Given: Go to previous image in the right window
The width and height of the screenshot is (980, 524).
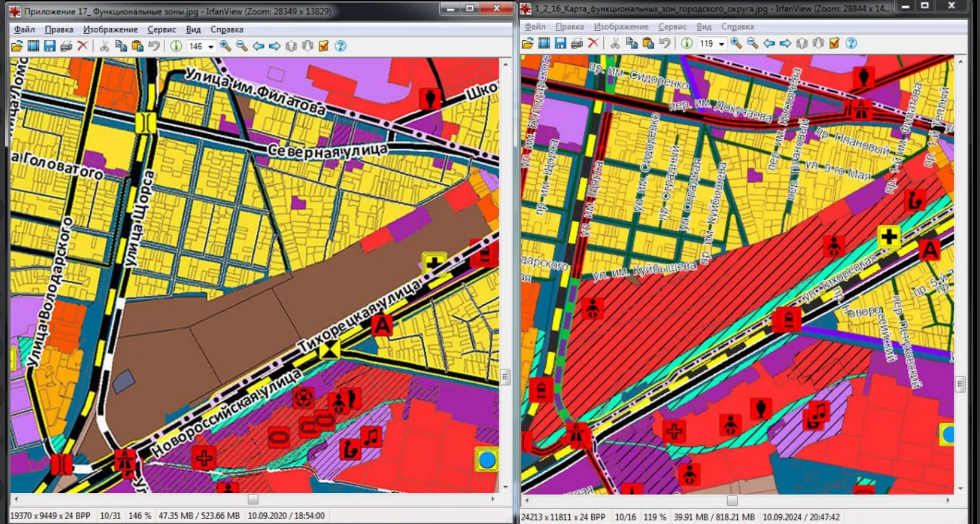Looking at the screenshot, I should [769, 43].
